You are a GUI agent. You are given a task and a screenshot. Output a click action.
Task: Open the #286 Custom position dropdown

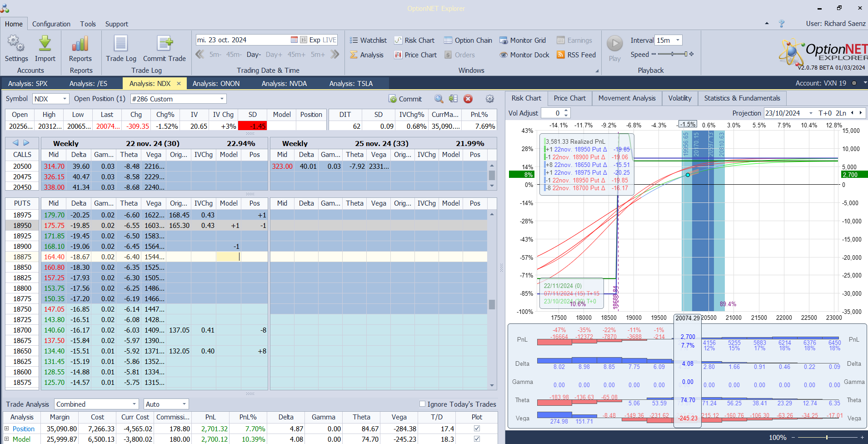pyautogui.click(x=222, y=99)
